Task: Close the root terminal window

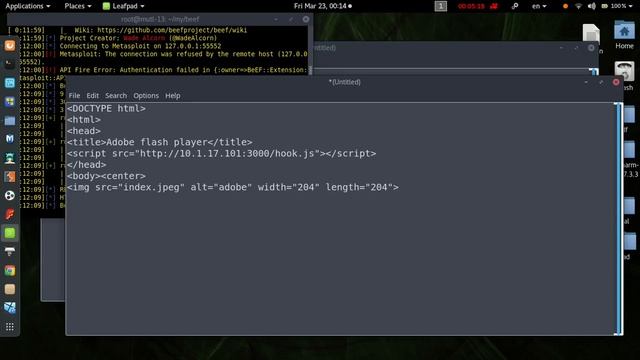Action: tap(306, 19)
